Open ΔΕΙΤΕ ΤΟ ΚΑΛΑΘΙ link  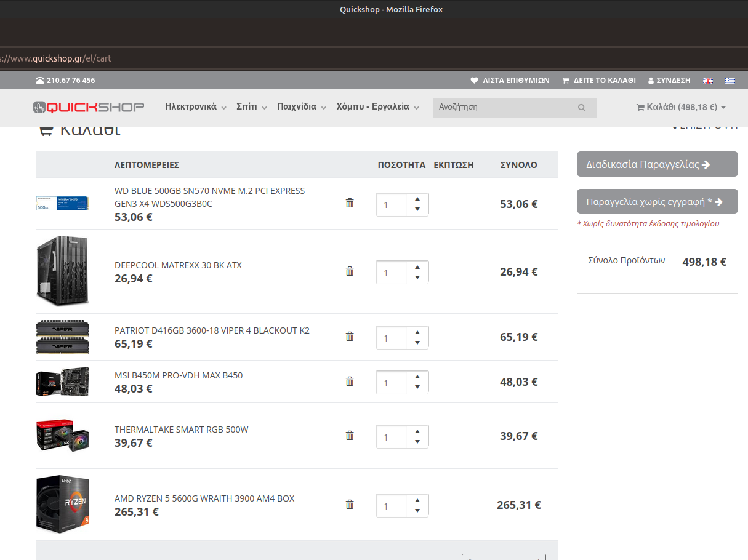pyautogui.click(x=599, y=81)
